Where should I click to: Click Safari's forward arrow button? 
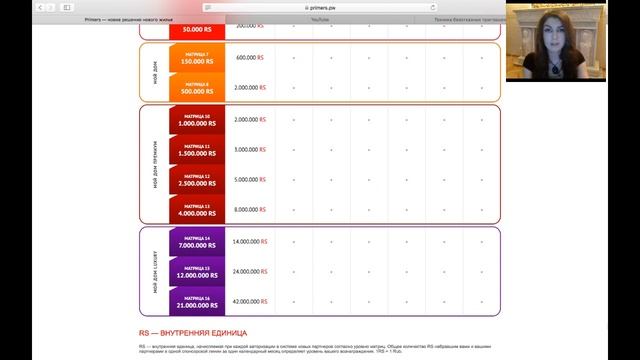click(x=51, y=7)
